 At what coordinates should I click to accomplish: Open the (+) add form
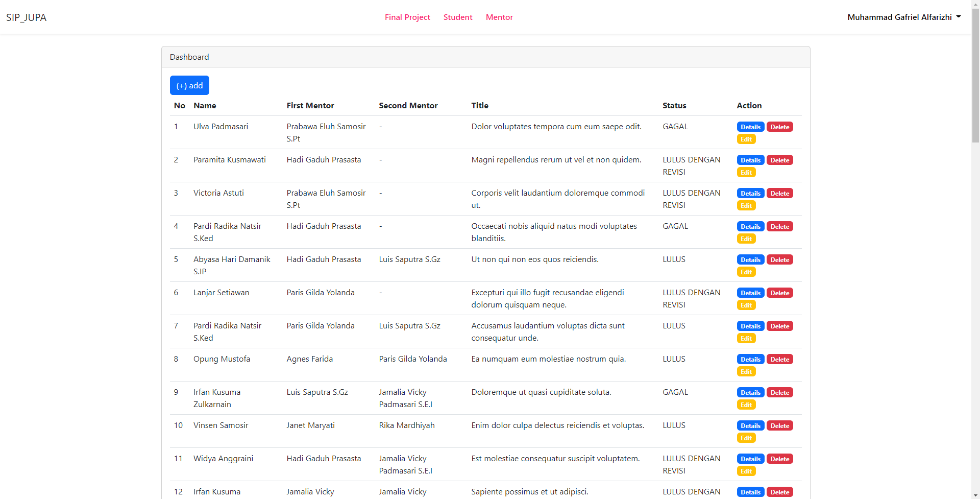click(189, 85)
